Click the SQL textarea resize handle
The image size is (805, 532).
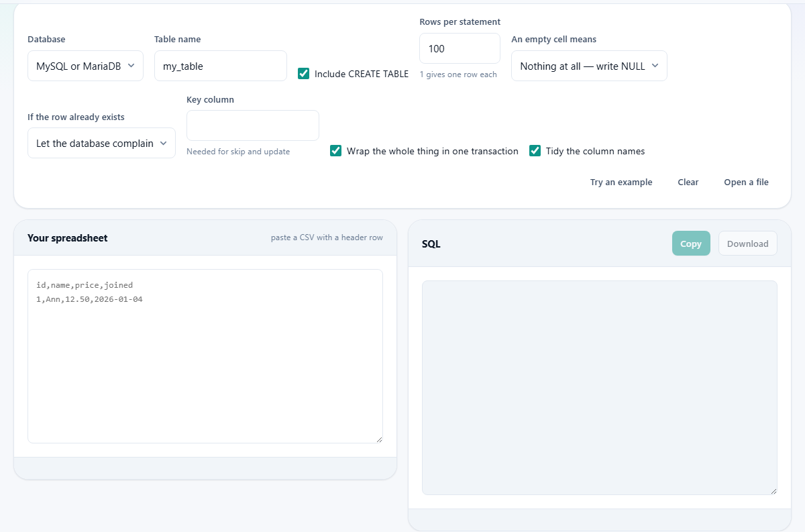[773, 490]
